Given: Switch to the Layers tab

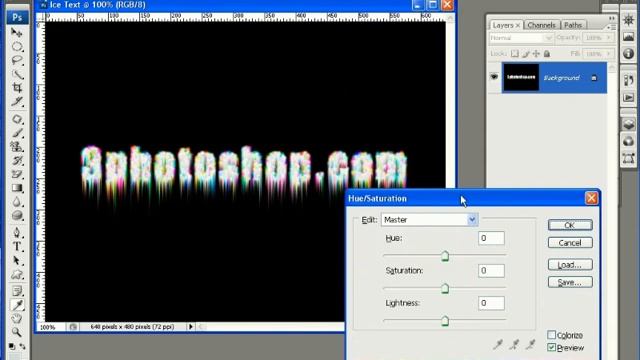Looking at the screenshot, I should [506, 25].
